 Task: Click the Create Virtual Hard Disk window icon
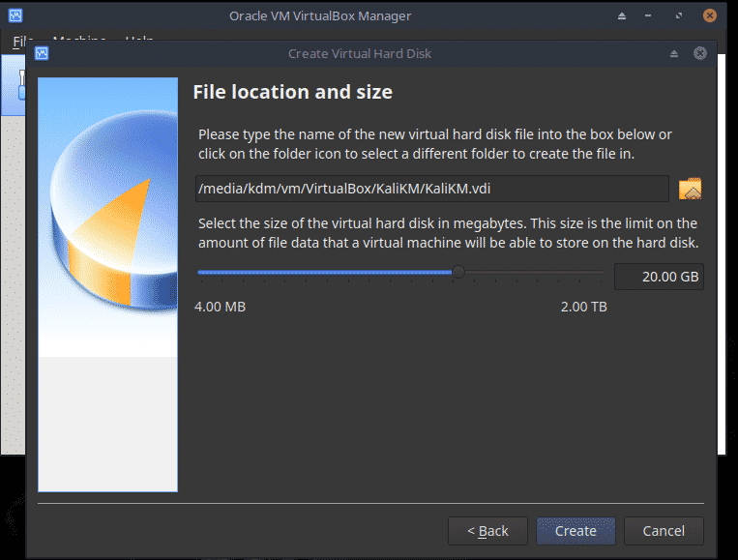(42, 53)
